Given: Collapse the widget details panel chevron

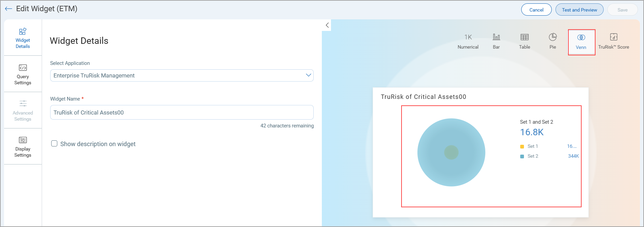Looking at the screenshot, I should (327, 25).
